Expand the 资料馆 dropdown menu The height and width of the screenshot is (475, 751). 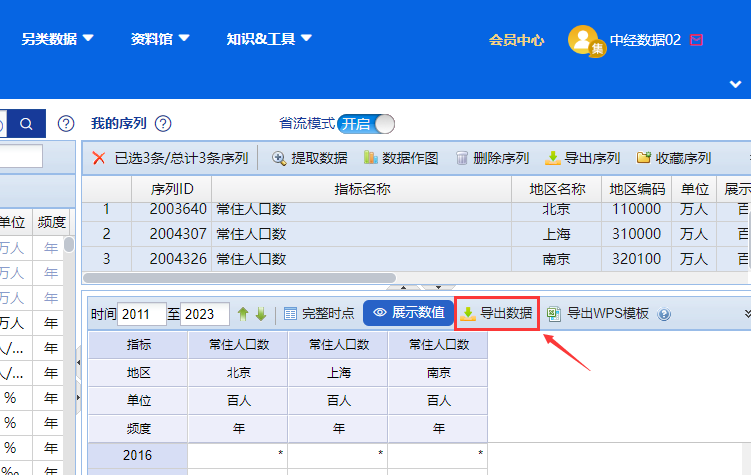(x=160, y=40)
